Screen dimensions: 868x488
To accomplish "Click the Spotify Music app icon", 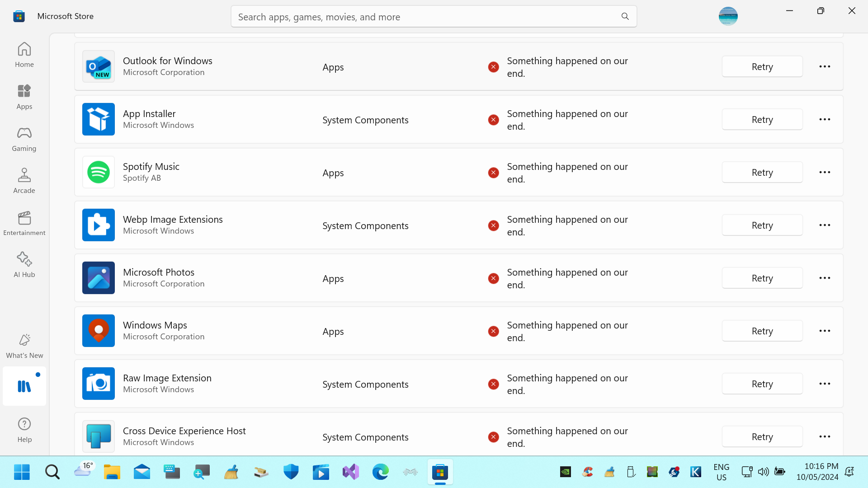I will (x=99, y=172).
